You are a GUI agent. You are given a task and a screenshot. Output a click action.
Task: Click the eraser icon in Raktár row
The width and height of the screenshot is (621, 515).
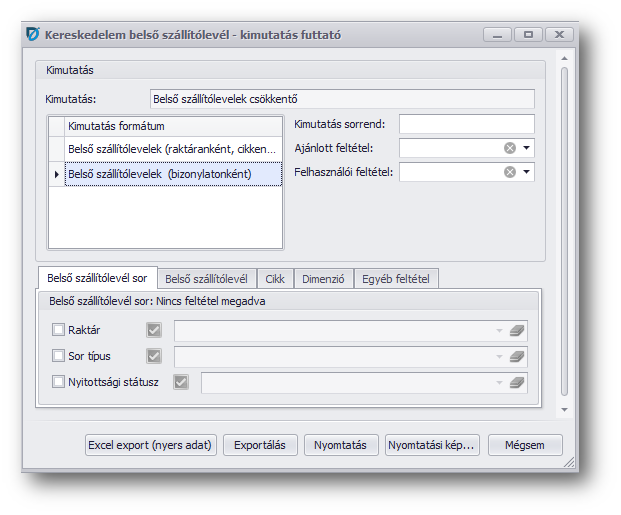(516, 330)
